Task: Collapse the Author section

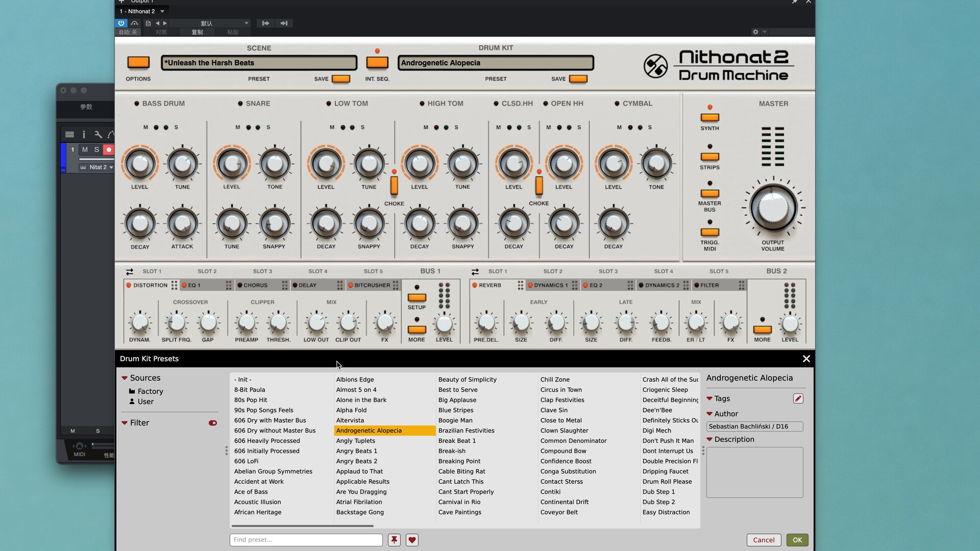Action: tap(709, 414)
